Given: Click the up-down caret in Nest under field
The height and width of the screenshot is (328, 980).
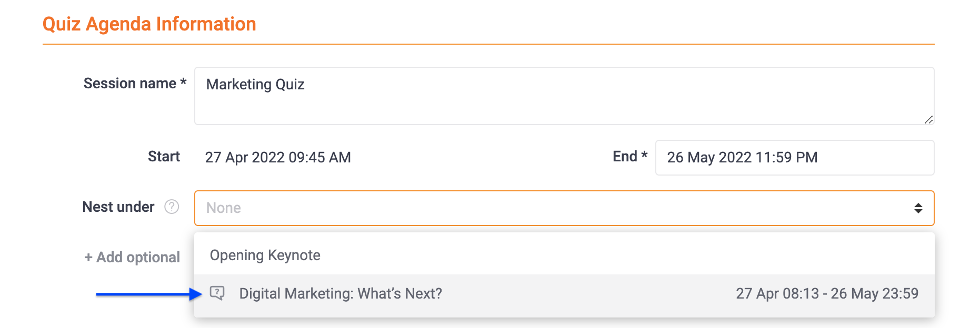Looking at the screenshot, I should [x=918, y=208].
